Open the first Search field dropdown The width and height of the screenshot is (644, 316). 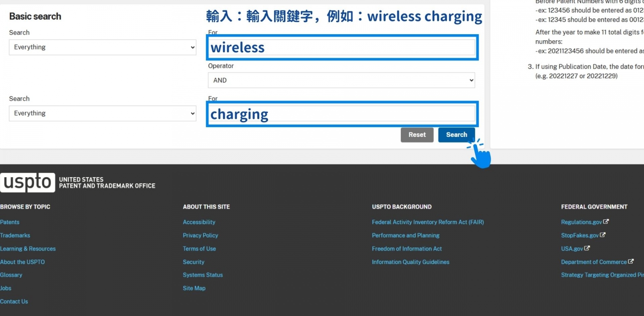[x=102, y=47]
